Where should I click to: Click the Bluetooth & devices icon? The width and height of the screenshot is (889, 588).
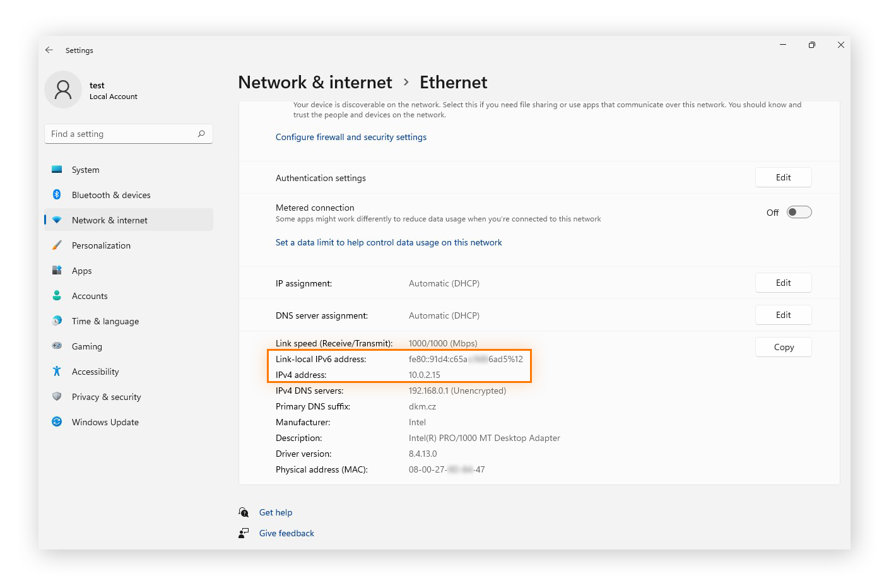(57, 195)
